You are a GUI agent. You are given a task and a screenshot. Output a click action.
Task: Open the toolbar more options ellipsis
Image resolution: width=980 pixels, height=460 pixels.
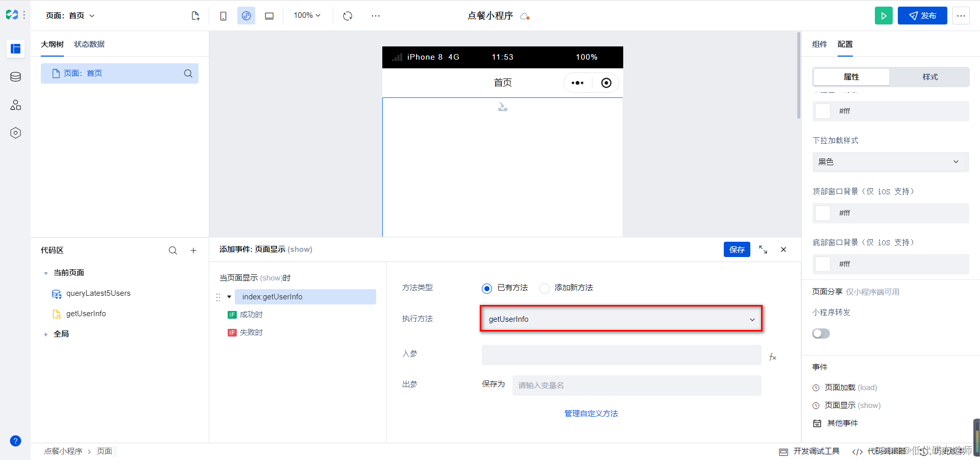point(376,16)
